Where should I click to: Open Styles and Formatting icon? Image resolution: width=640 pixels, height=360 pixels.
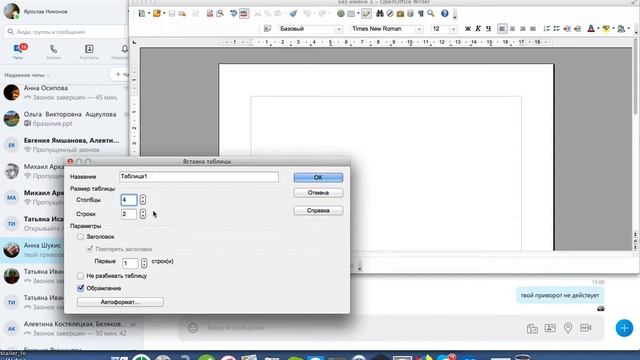[267, 29]
